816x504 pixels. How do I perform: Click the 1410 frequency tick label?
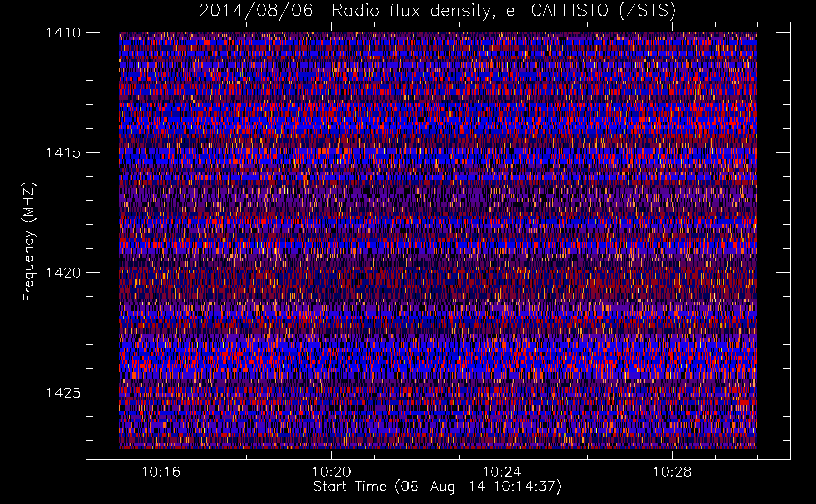pos(63,33)
